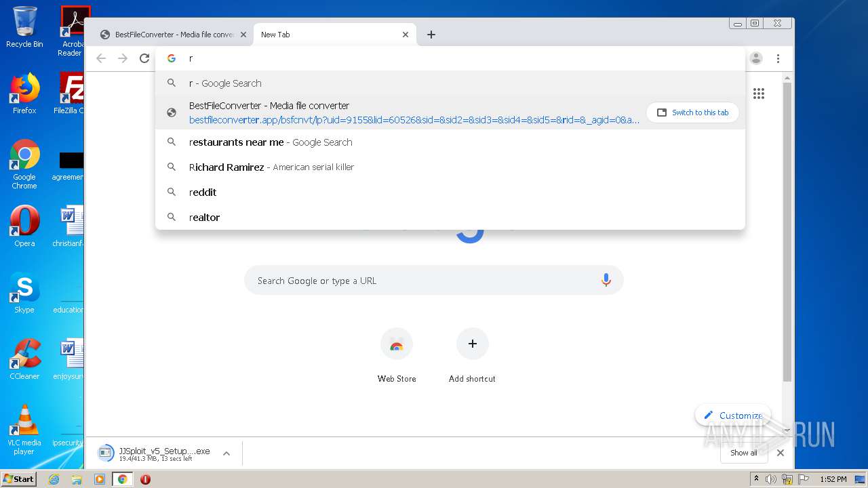Open the VLC media player desktop icon

click(x=24, y=430)
